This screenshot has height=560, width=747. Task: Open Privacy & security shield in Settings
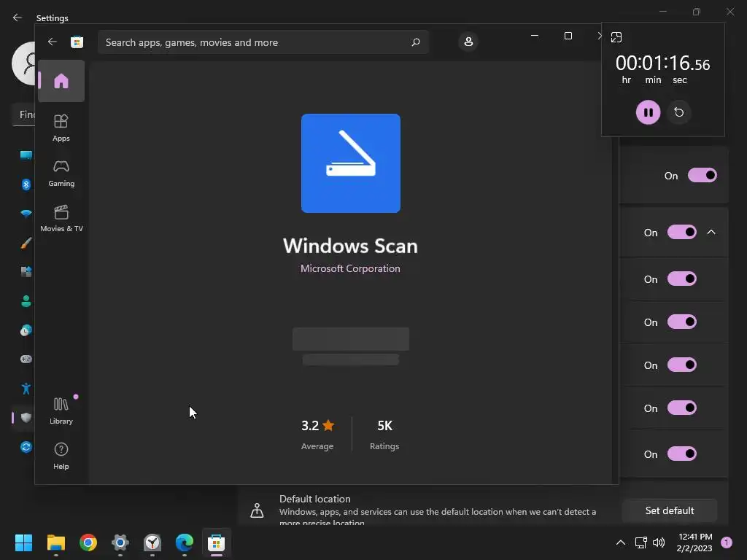[x=26, y=418]
